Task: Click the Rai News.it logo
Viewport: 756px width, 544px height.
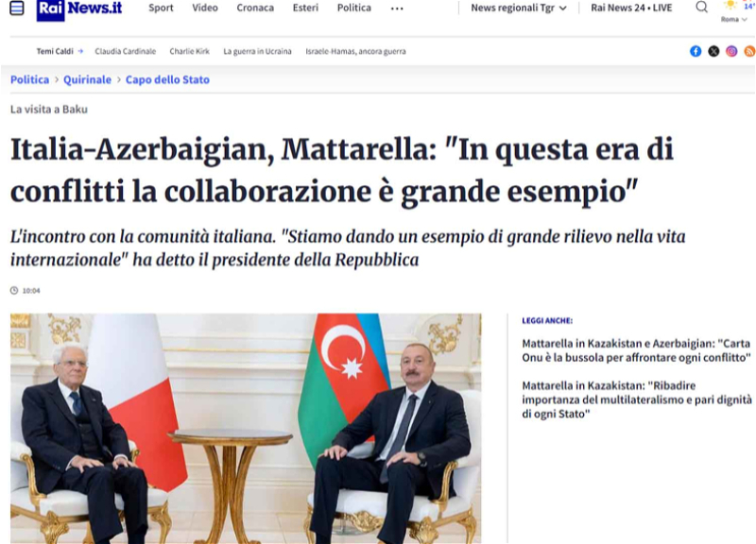Action: point(79,8)
